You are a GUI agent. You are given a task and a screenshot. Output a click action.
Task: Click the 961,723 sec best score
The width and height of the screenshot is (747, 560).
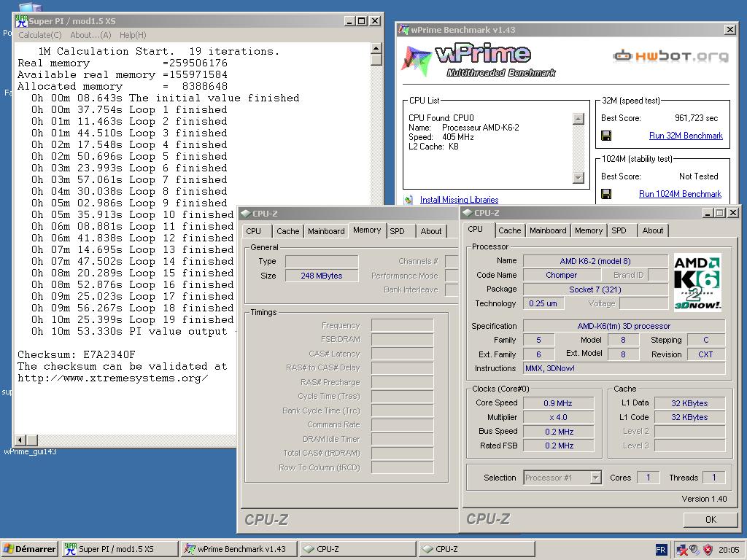click(x=696, y=118)
